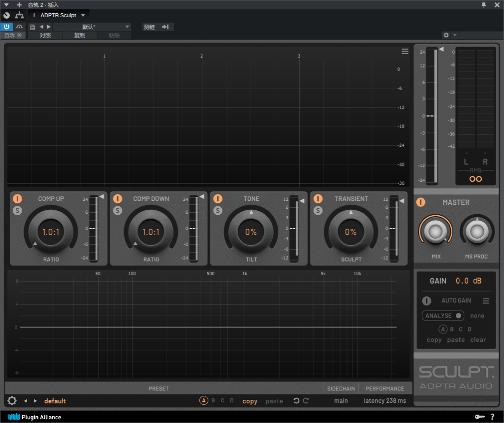
Task: Toggle the RMS link icon under meters
Action: point(476,179)
